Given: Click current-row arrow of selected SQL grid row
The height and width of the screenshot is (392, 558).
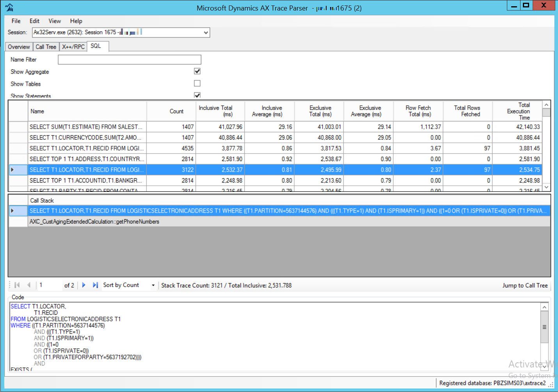Looking at the screenshot, I should point(12,170).
